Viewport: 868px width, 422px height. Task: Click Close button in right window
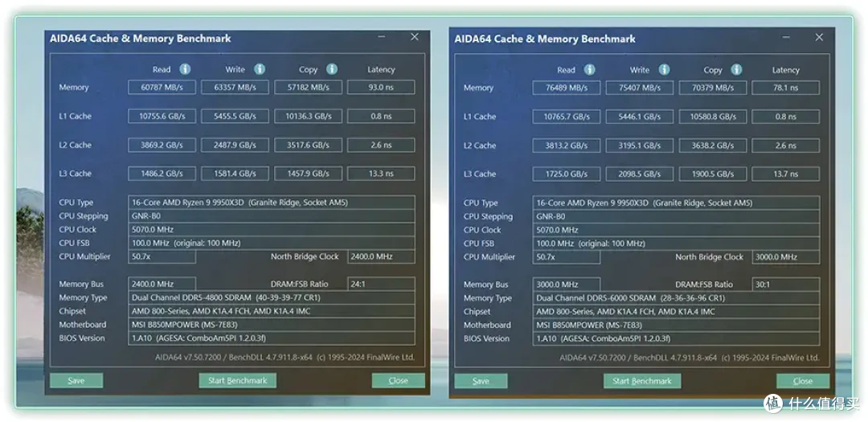coord(803,381)
